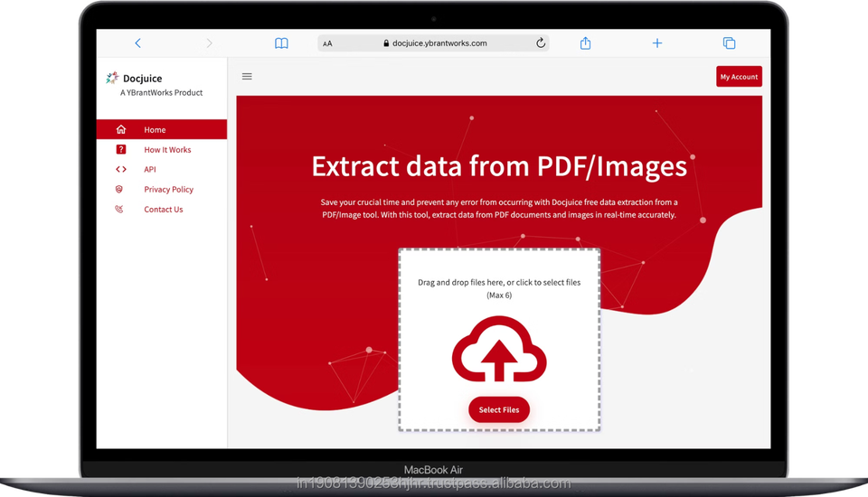The height and width of the screenshot is (497, 868).
Task: Click the cloud upload icon
Action: [x=499, y=349]
